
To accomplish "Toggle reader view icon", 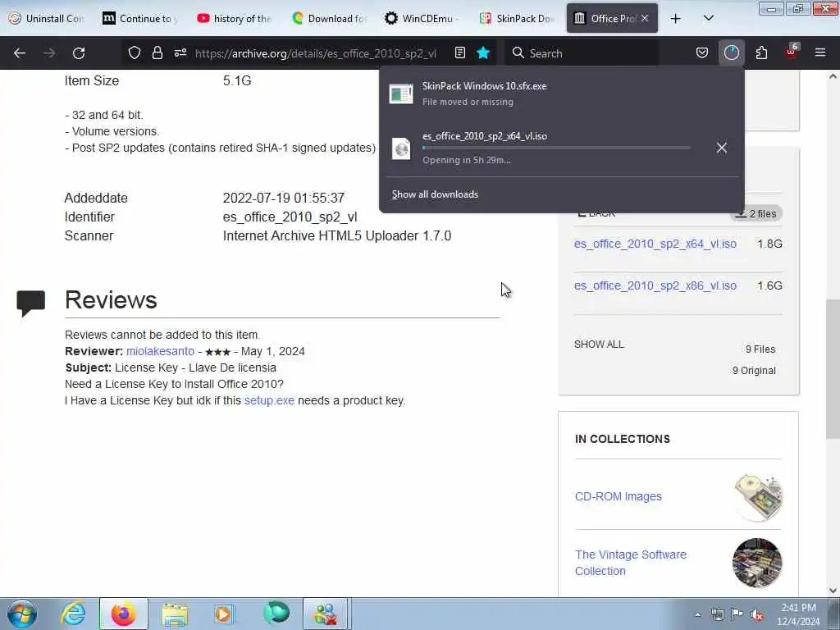I will tap(459, 52).
